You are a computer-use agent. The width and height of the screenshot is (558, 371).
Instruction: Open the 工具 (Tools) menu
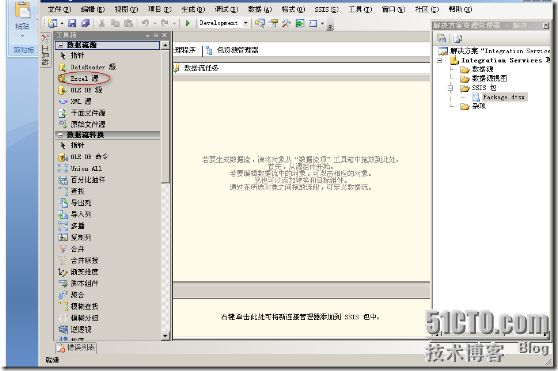(360, 9)
